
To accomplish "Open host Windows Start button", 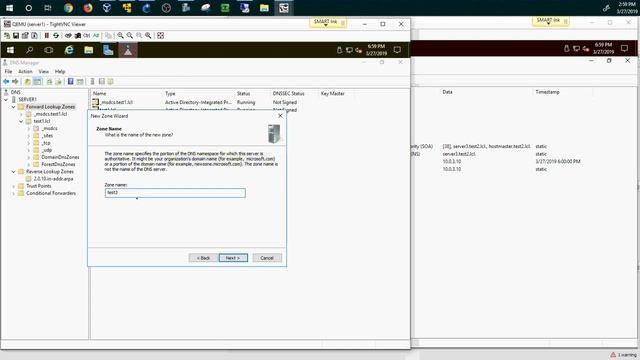I will click(9, 8).
